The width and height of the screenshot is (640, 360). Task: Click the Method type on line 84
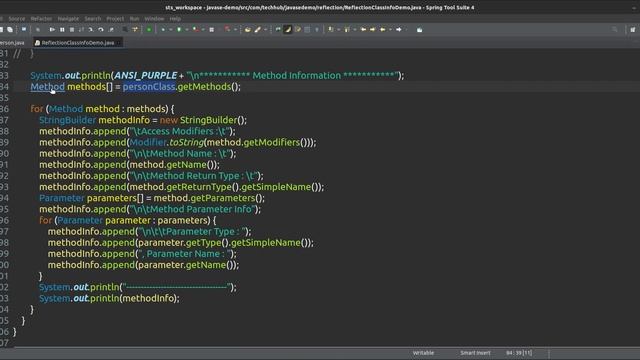[x=47, y=87]
